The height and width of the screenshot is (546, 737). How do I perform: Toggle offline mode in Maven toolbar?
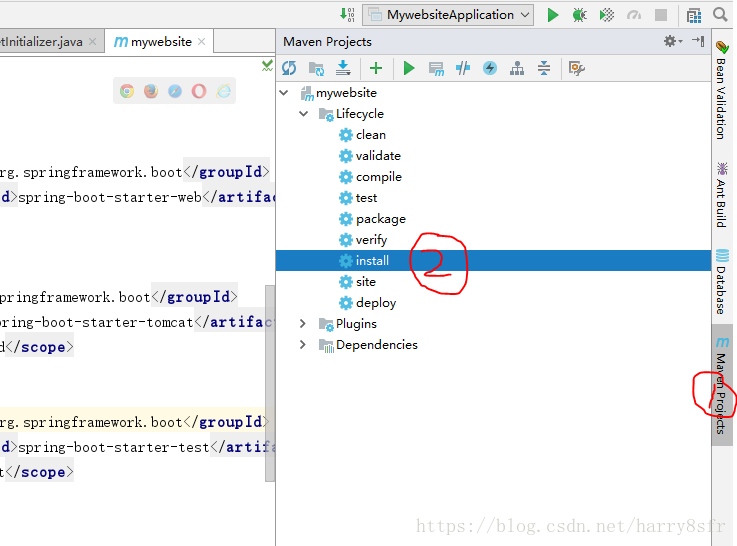tap(463, 69)
